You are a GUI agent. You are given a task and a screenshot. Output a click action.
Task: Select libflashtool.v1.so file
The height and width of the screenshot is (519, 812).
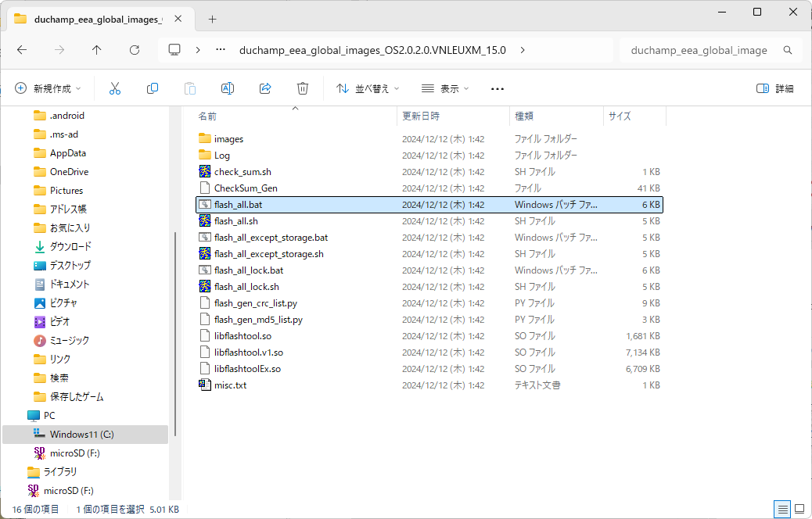click(429, 353)
